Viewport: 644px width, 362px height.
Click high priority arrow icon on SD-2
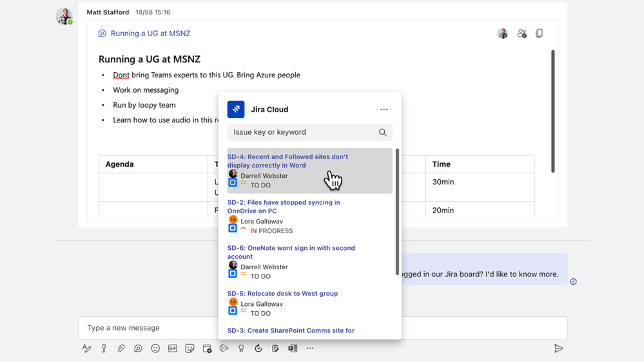[x=244, y=228]
